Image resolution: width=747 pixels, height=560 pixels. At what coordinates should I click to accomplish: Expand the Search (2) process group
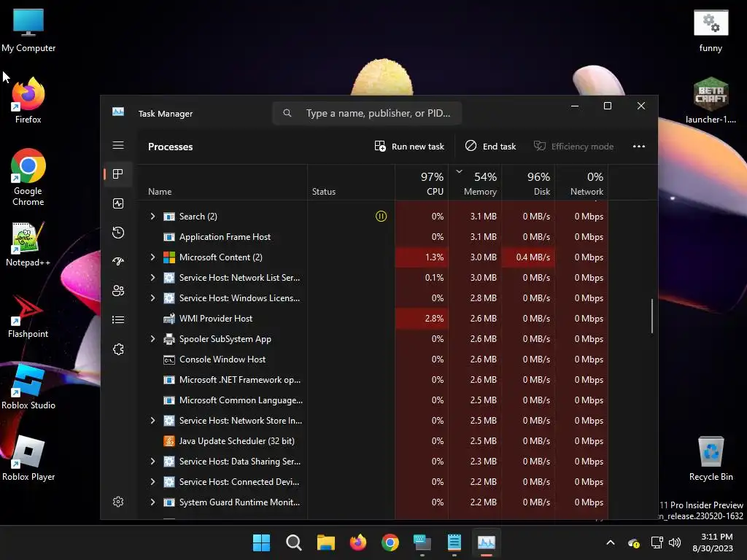[x=152, y=216]
